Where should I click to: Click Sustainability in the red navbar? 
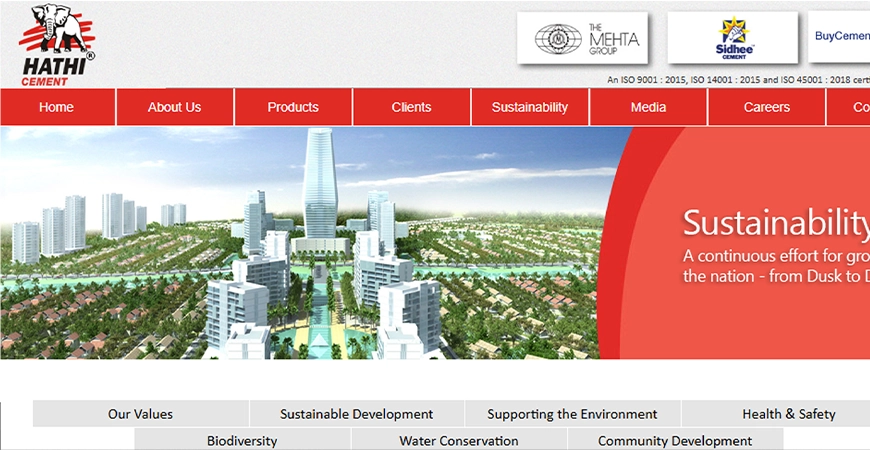pyautogui.click(x=529, y=107)
